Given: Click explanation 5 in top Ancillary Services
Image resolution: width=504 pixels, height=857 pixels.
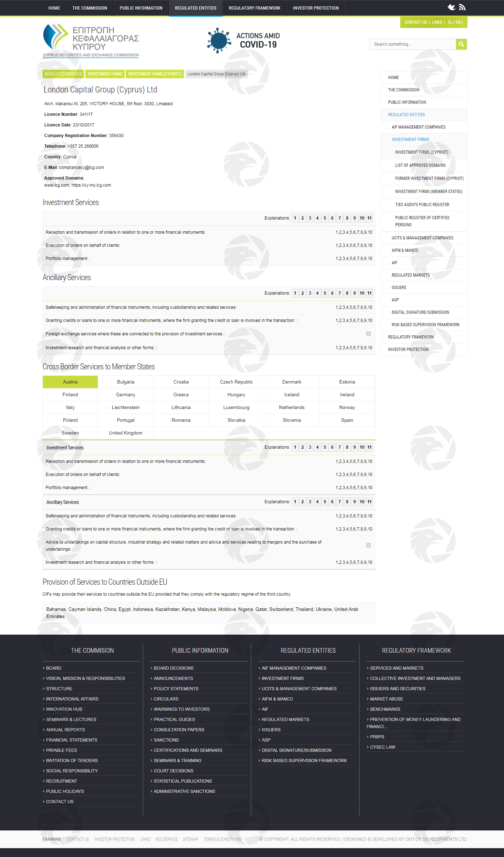Looking at the screenshot, I should (x=325, y=293).
